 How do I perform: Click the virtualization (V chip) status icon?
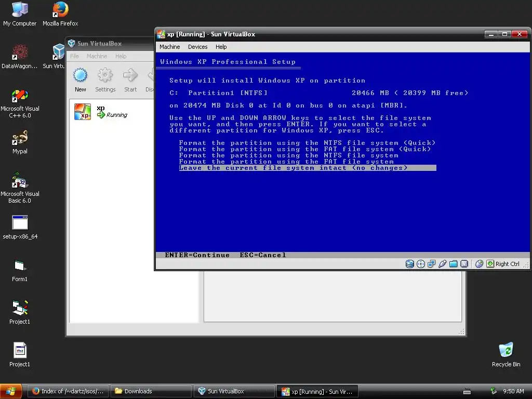click(464, 264)
